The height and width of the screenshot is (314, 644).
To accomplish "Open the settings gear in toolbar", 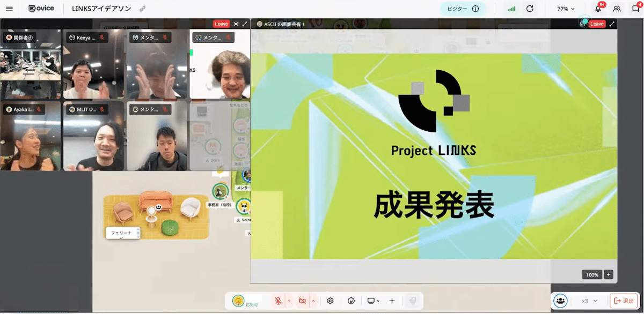I will click(330, 301).
